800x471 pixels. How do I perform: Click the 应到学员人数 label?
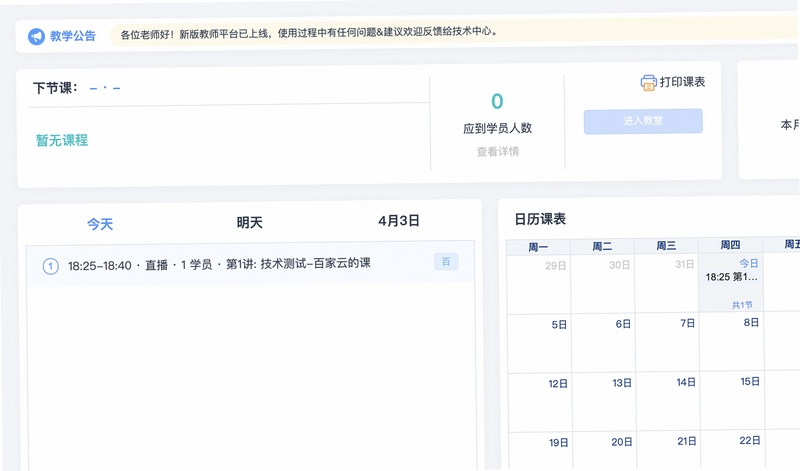[x=497, y=128]
